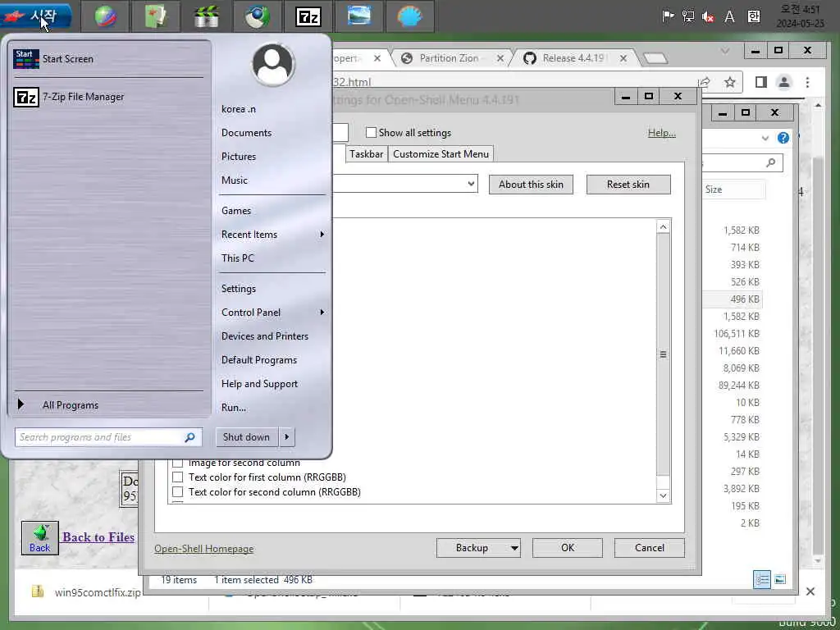Screen dimensions: 840x630
Task: Click the search magnifier in the Explorer window
Action: 771,162
